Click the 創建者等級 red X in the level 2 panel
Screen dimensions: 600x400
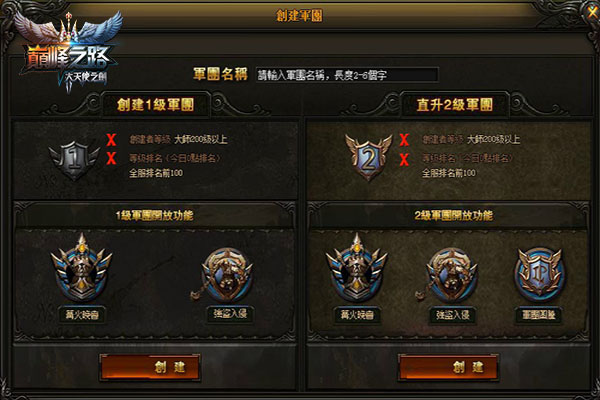tap(404, 140)
